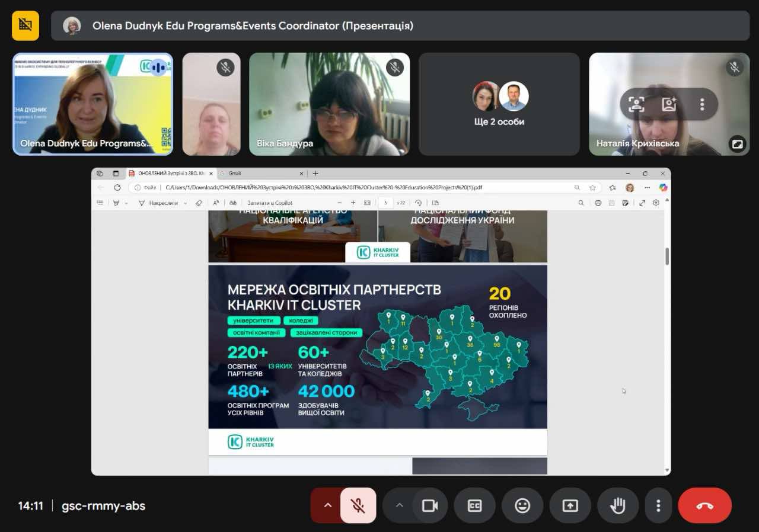Open the emoji reactions panel
759x532 pixels.
pyautogui.click(x=522, y=505)
